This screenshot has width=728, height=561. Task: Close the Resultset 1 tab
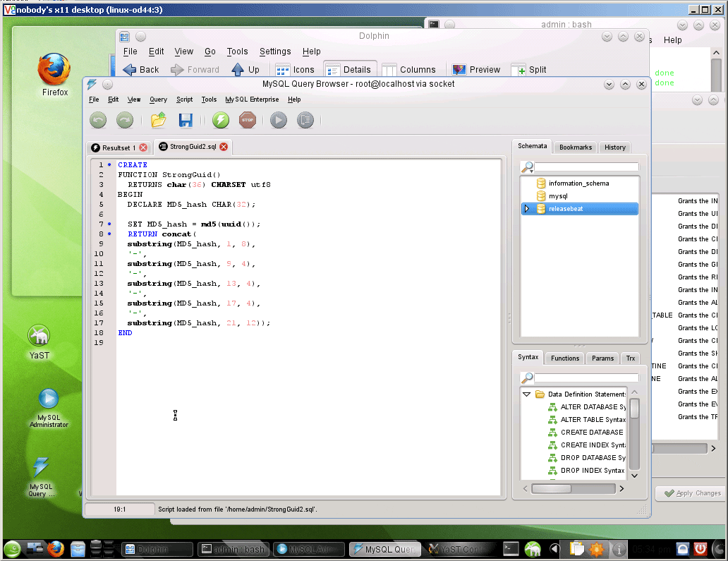pyautogui.click(x=143, y=147)
